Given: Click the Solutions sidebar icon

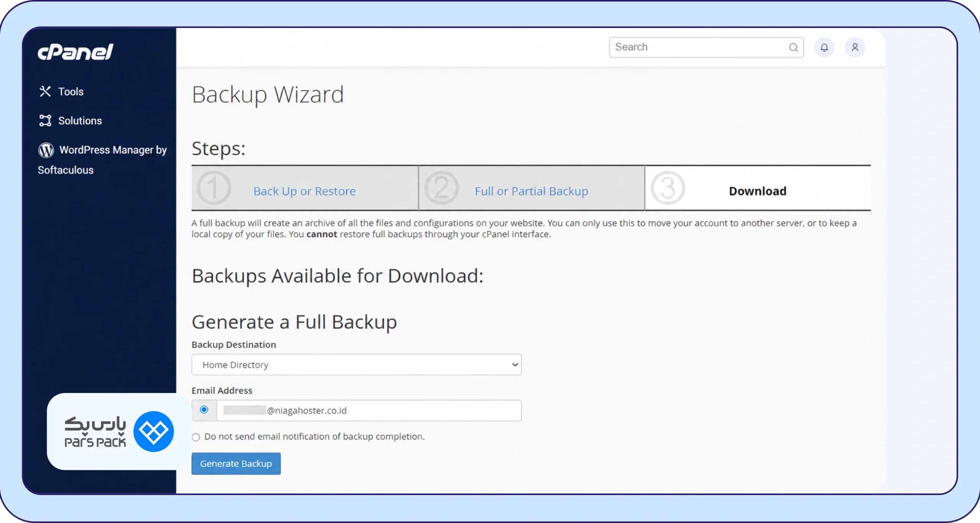Looking at the screenshot, I should (45, 121).
